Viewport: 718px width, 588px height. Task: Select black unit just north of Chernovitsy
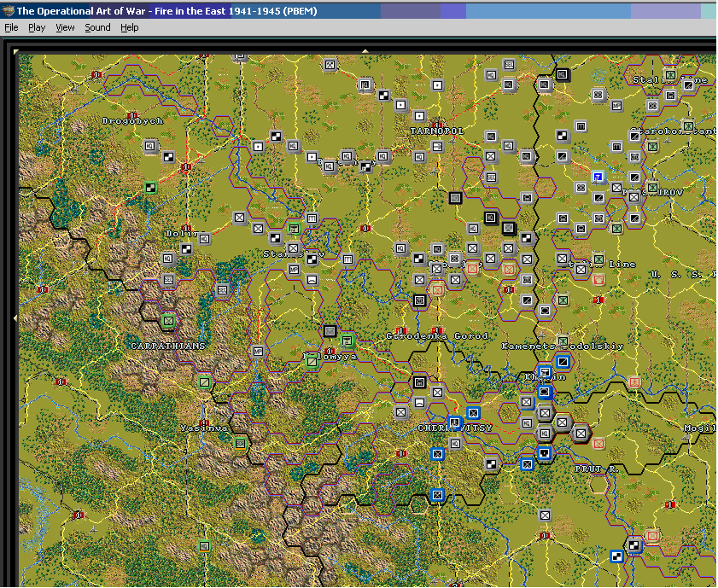click(419, 382)
